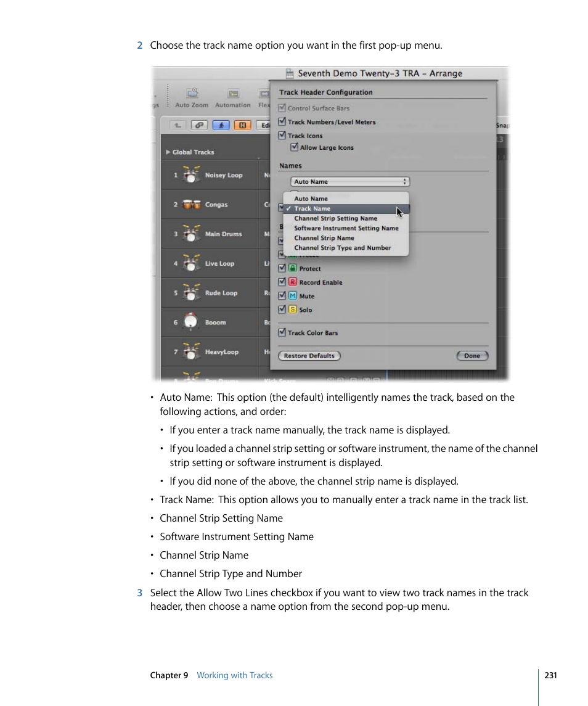Expand the Global Tracks disclosure triangle
588x706 pixels.
[168, 152]
